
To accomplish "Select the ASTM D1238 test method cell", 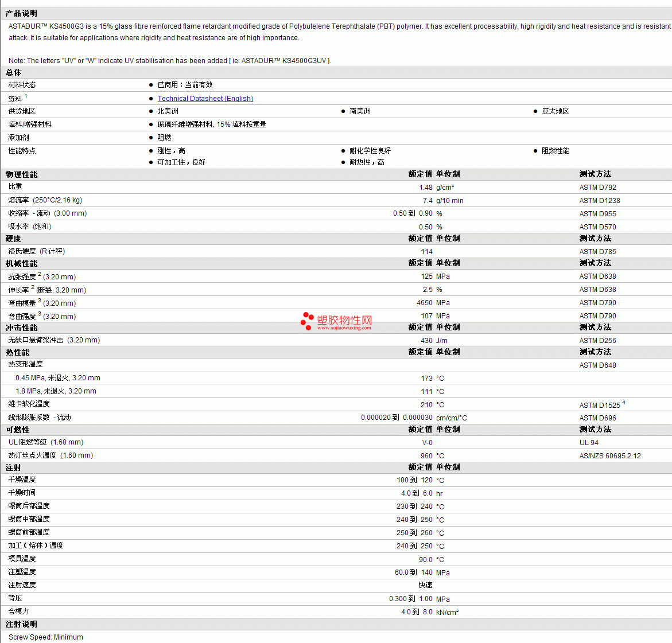I will pyautogui.click(x=600, y=201).
